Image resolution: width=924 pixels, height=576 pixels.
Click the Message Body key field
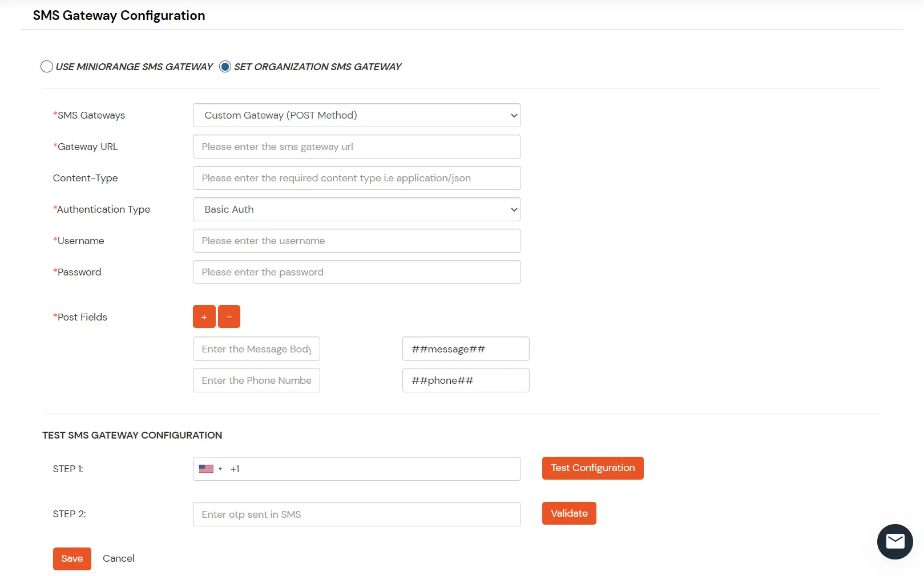click(256, 348)
